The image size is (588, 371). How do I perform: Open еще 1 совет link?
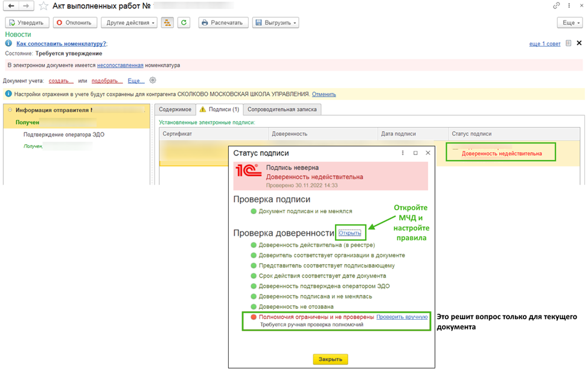[545, 44]
